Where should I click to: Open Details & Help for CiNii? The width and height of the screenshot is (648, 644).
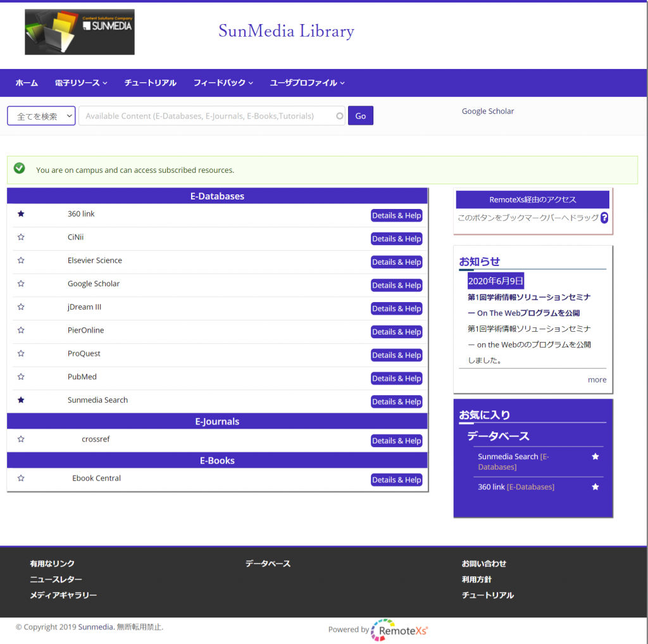[396, 239]
